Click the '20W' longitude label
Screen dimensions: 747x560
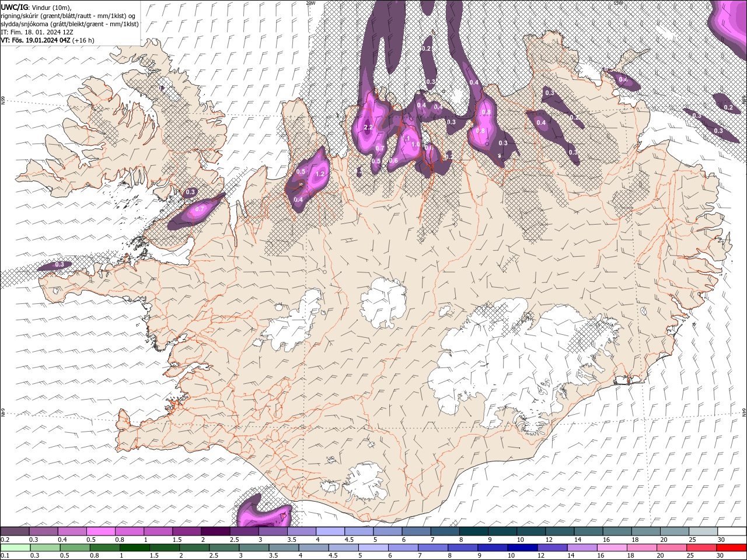[x=310, y=2]
